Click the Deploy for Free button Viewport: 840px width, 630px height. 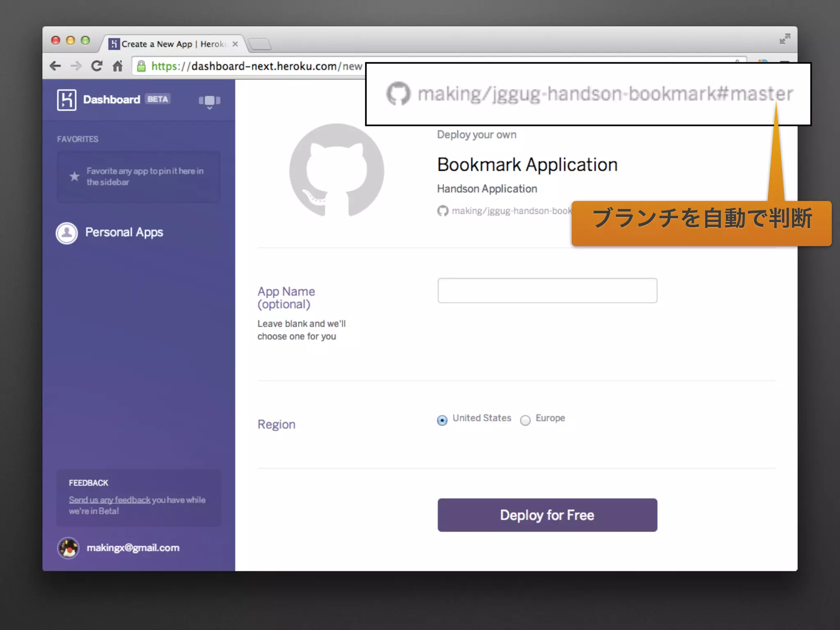(547, 515)
